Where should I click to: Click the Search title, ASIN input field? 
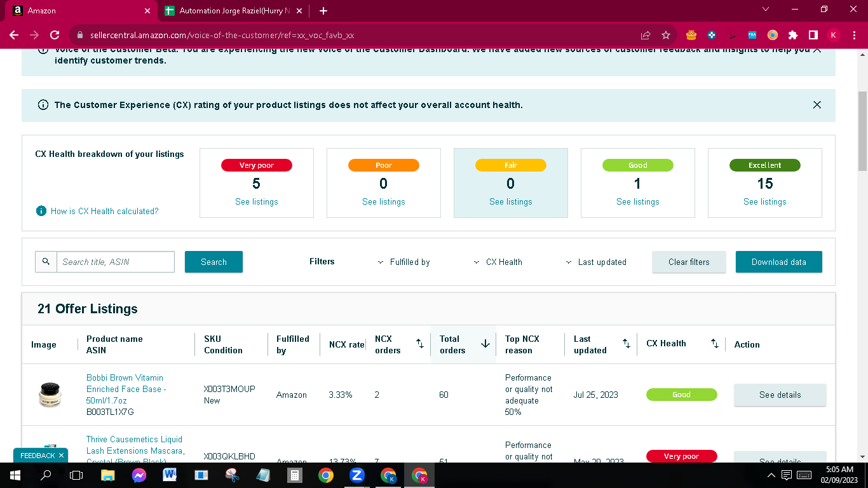tap(116, 262)
